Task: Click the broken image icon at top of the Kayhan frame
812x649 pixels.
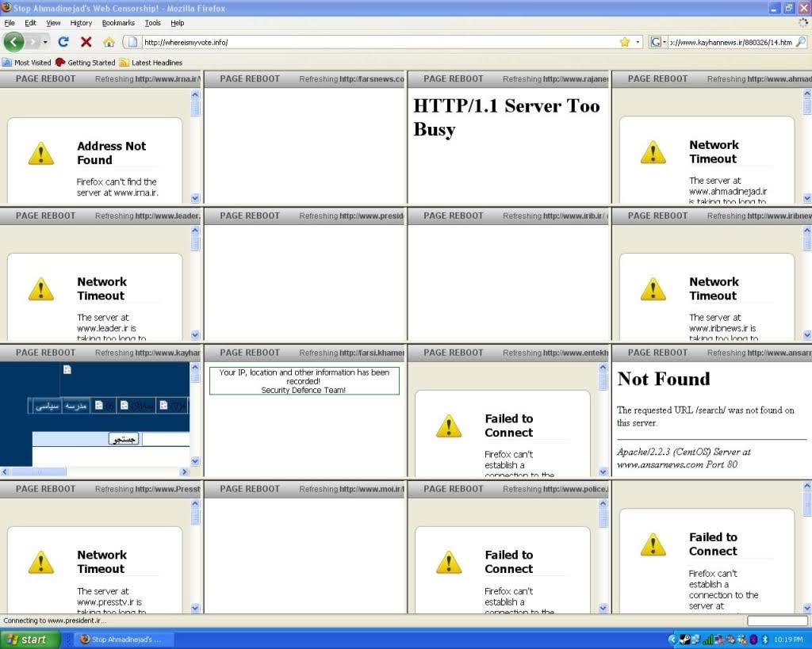Action: (x=67, y=369)
